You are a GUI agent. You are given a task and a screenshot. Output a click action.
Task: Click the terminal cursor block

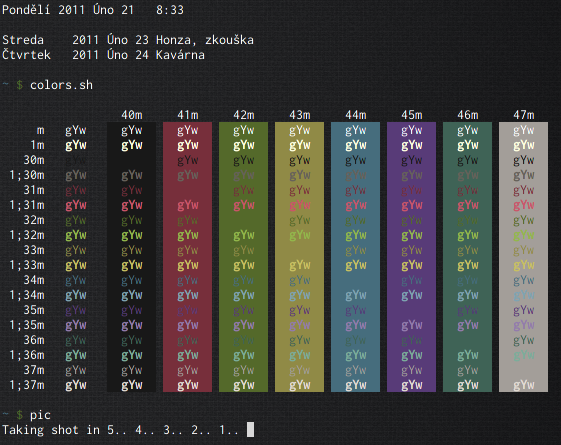click(250, 429)
